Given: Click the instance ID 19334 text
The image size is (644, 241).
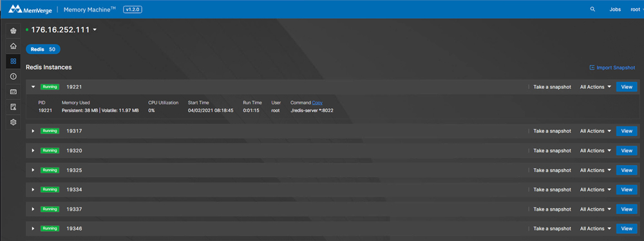Looking at the screenshot, I should pos(74,189).
